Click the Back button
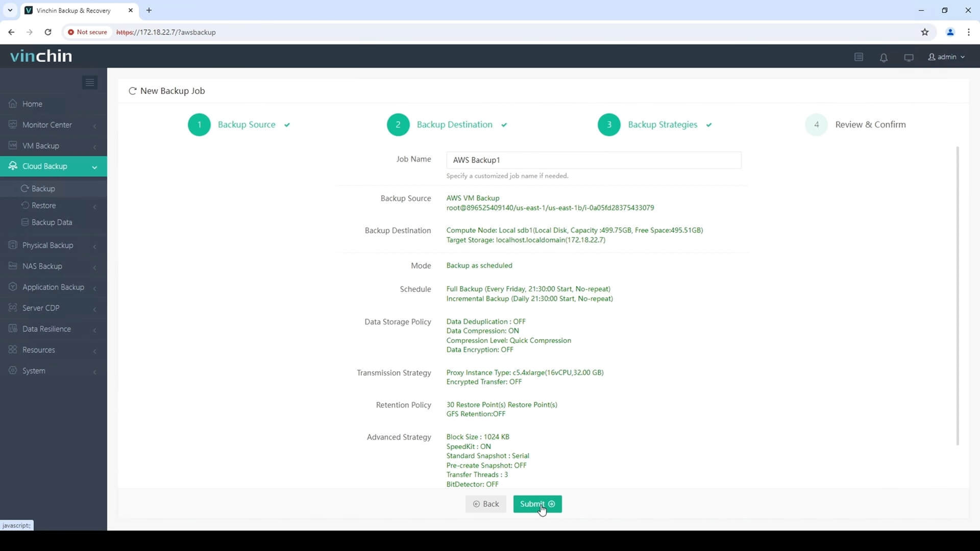The width and height of the screenshot is (980, 551). click(x=486, y=504)
